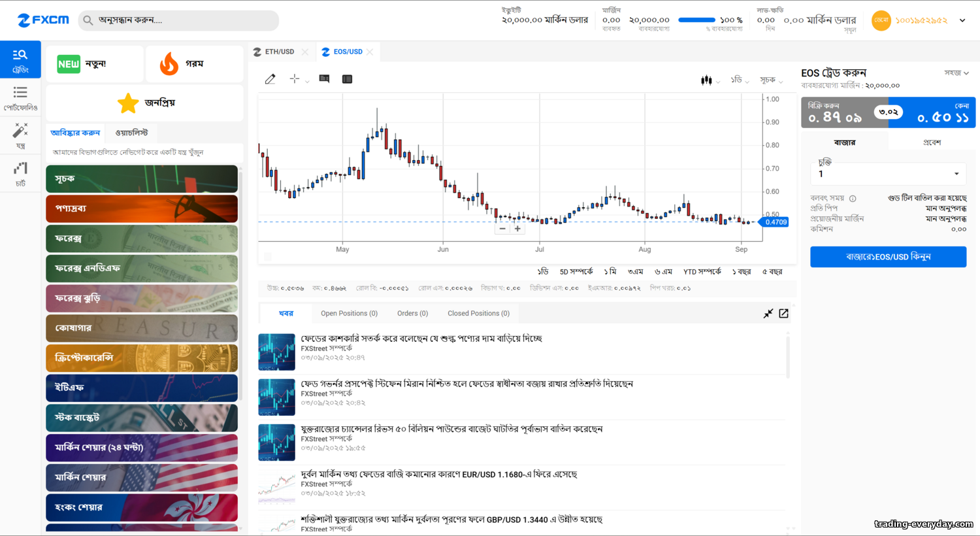Click the blue buy EOS/USD at market button

[x=888, y=257]
